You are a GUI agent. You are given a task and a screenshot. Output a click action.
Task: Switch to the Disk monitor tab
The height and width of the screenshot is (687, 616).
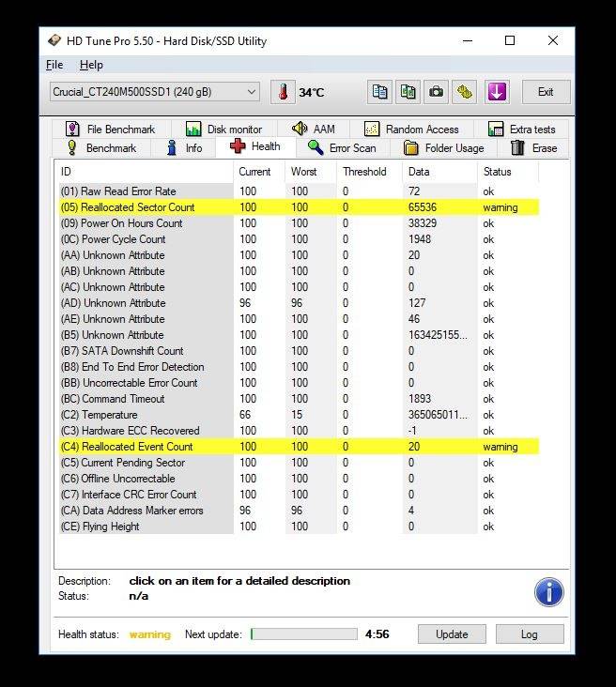tap(224, 130)
